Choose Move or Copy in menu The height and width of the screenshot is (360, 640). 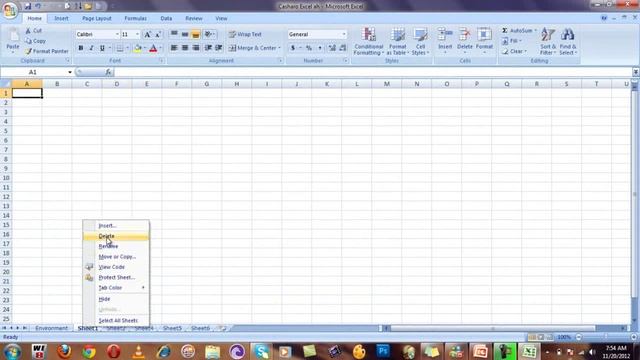pos(116,257)
